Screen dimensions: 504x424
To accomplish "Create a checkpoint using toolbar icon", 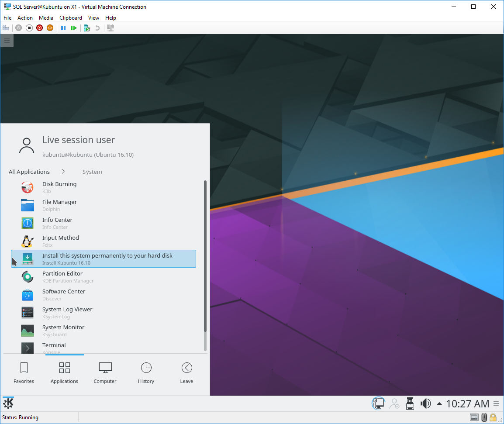I will 87,28.
